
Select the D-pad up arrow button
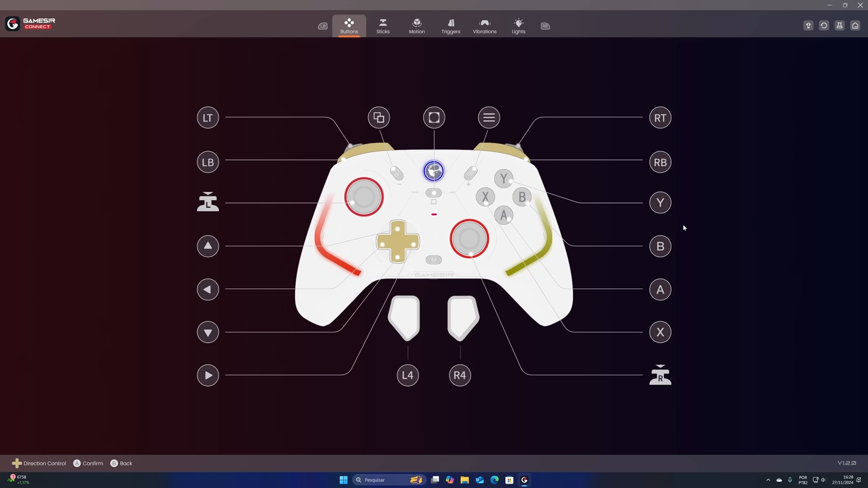click(208, 246)
